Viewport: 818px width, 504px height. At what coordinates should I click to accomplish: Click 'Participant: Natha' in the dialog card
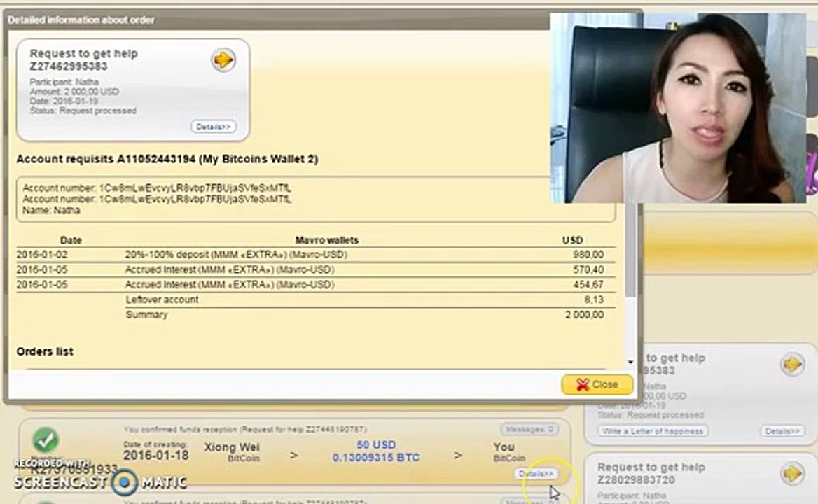pyautogui.click(x=64, y=82)
